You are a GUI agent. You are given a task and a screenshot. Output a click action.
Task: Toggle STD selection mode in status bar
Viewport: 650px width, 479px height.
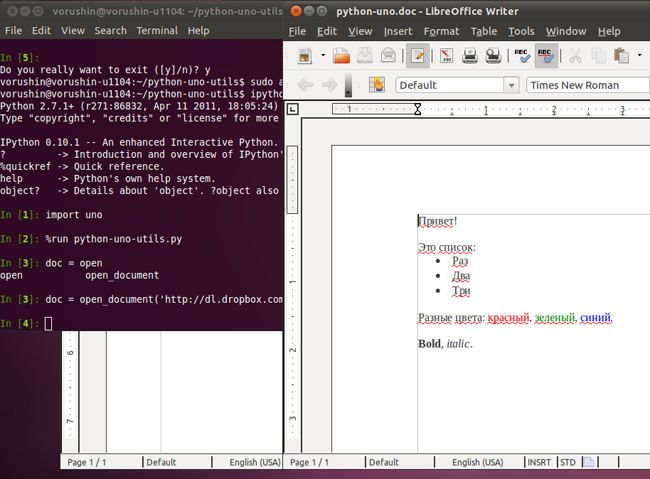point(568,462)
